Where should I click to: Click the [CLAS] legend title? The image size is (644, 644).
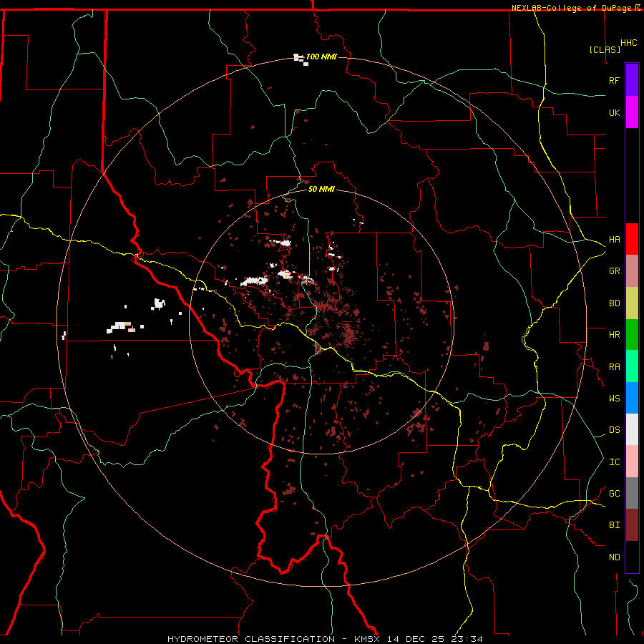pyautogui.click(x=605, y=49)
